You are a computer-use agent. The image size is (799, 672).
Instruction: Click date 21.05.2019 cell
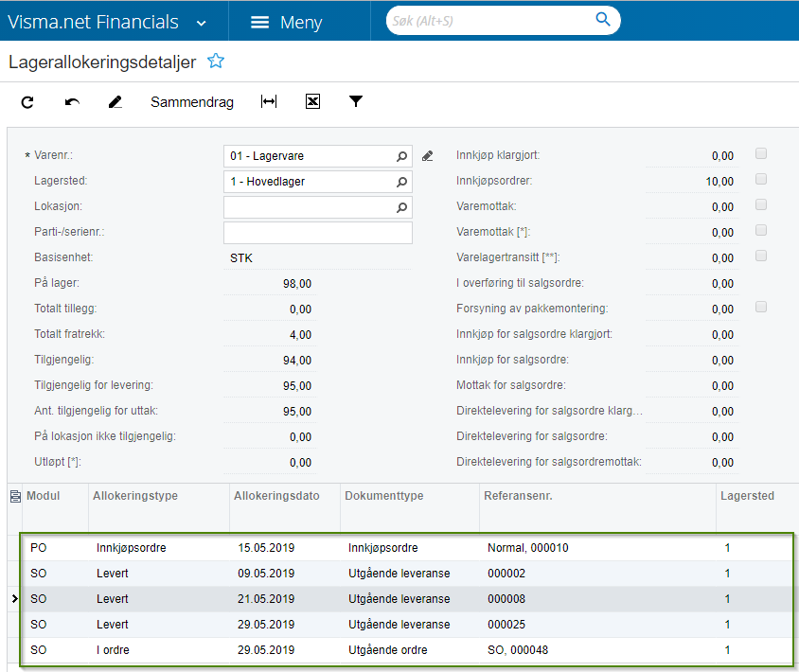[266, 598]
